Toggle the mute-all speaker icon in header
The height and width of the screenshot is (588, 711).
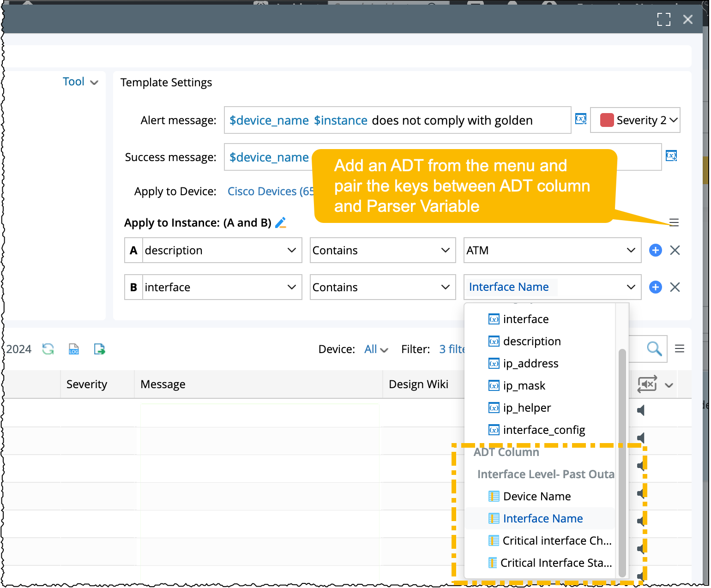click(647, 384)
